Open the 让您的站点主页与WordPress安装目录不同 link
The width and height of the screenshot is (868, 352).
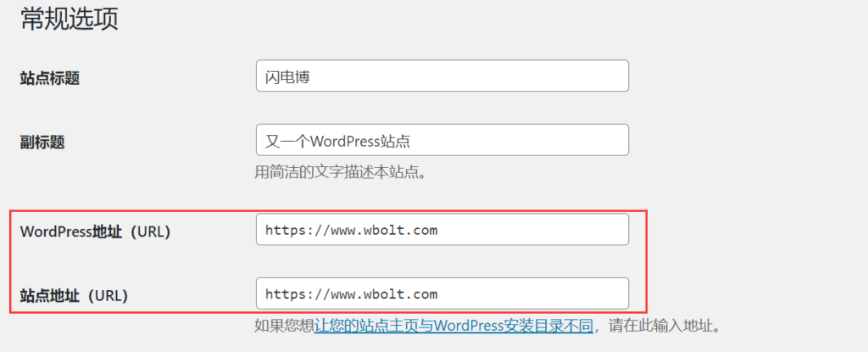coord(454,326)
